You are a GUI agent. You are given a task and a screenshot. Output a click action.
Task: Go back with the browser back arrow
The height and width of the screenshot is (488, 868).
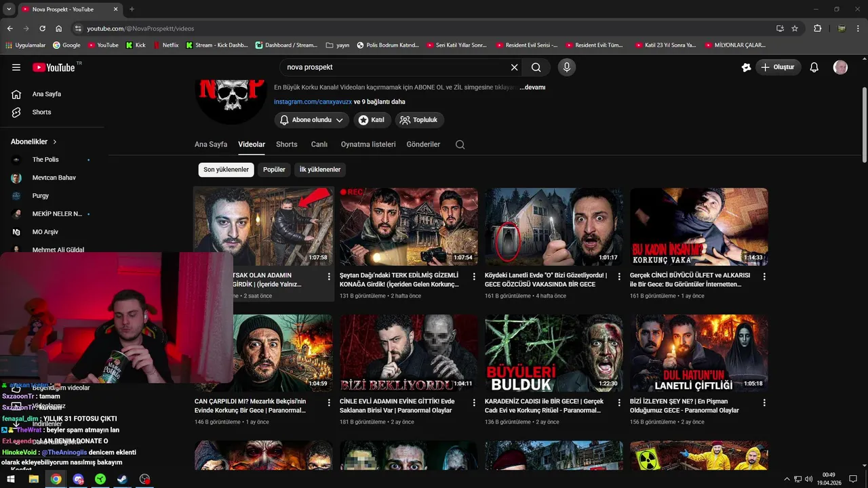pos(9,28)
